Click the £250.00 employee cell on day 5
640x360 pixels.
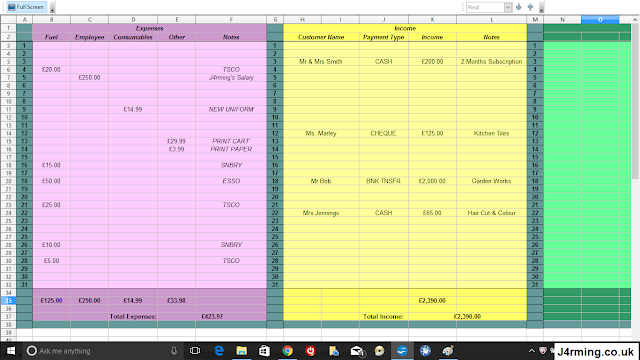[x=89, y=78]
